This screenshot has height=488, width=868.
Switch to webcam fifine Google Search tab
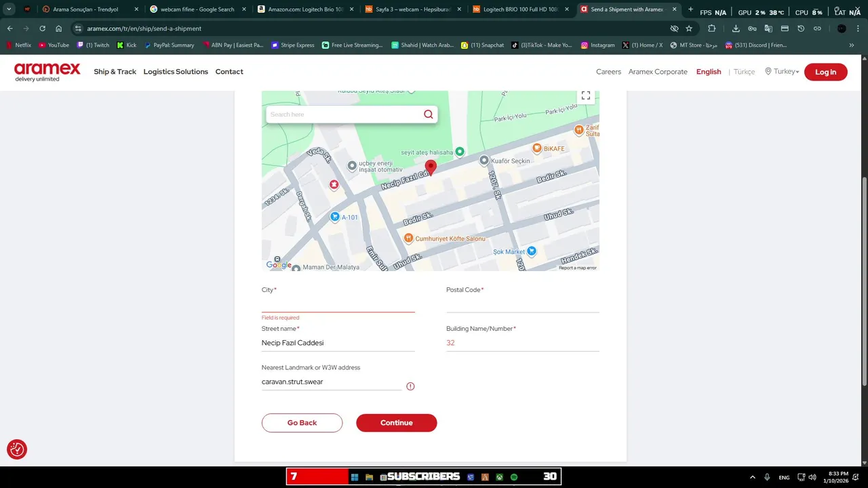[x=198, y=9]
